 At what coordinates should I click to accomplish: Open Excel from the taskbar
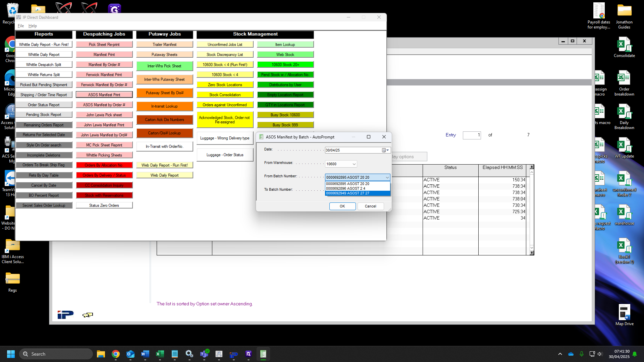click(x=160, y=354)
